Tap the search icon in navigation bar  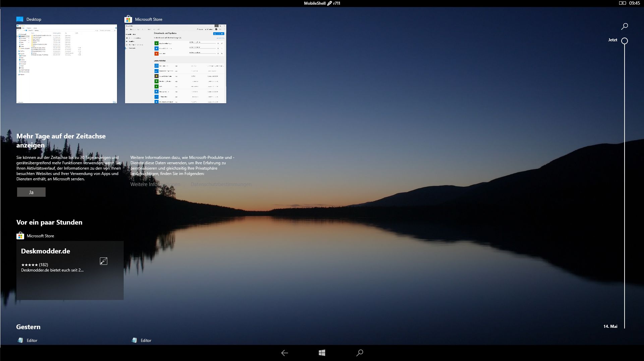(360, 353)
